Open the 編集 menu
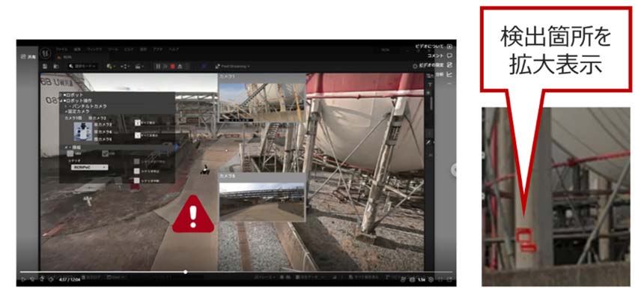 coord(77,49)
